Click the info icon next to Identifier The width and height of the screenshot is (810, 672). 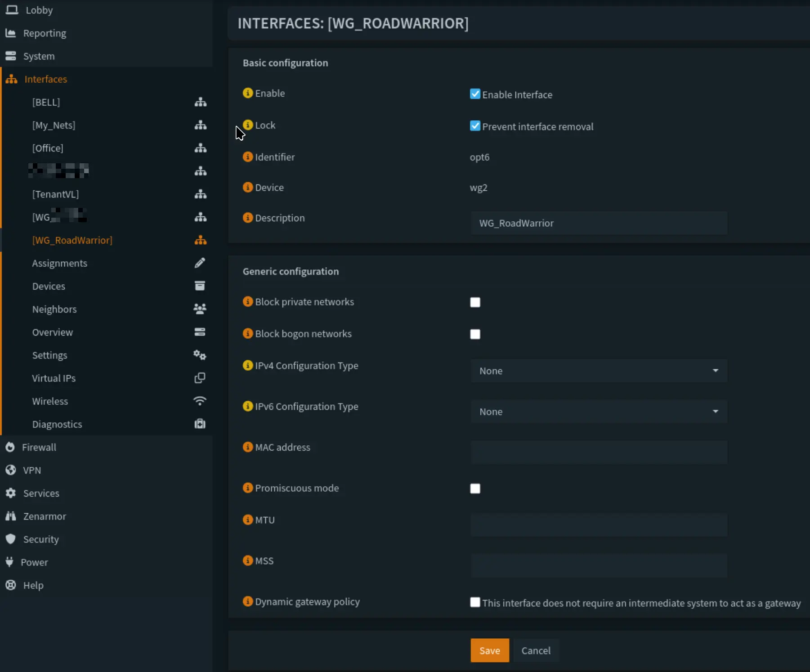point(248,157)
